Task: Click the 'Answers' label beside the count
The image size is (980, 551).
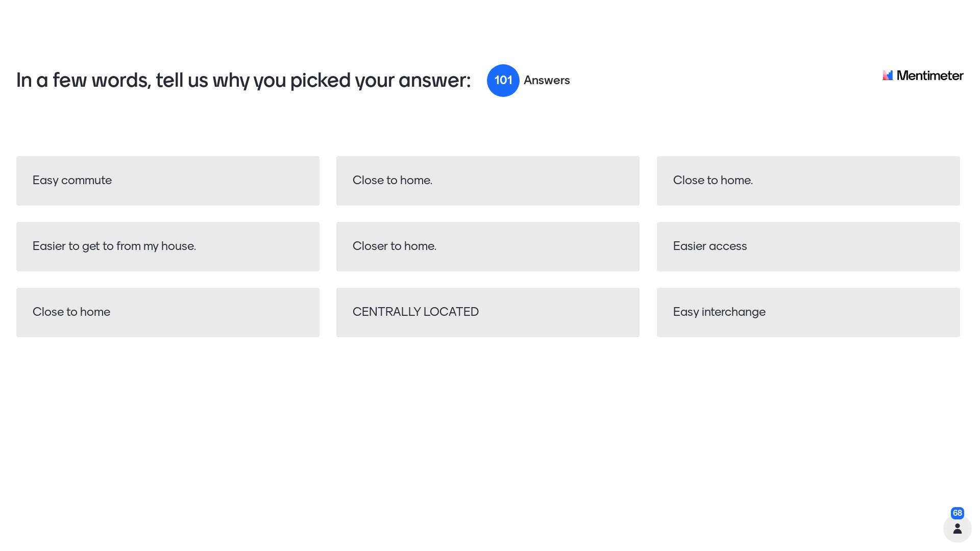Action: pyautogui.click(x=547, y=81)
